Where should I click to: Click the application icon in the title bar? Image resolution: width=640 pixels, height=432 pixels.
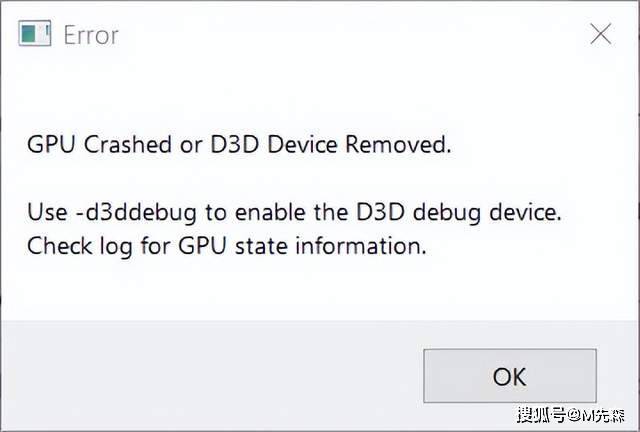tap(35, 33)
